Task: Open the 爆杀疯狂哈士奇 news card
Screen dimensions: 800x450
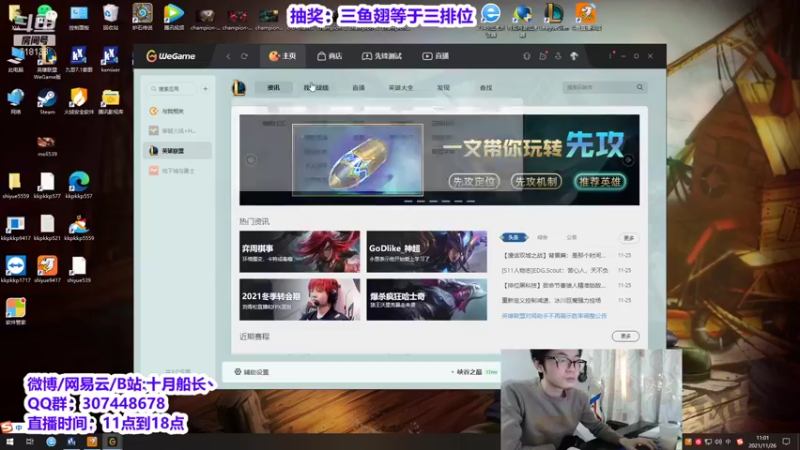Action: point(427,299)
